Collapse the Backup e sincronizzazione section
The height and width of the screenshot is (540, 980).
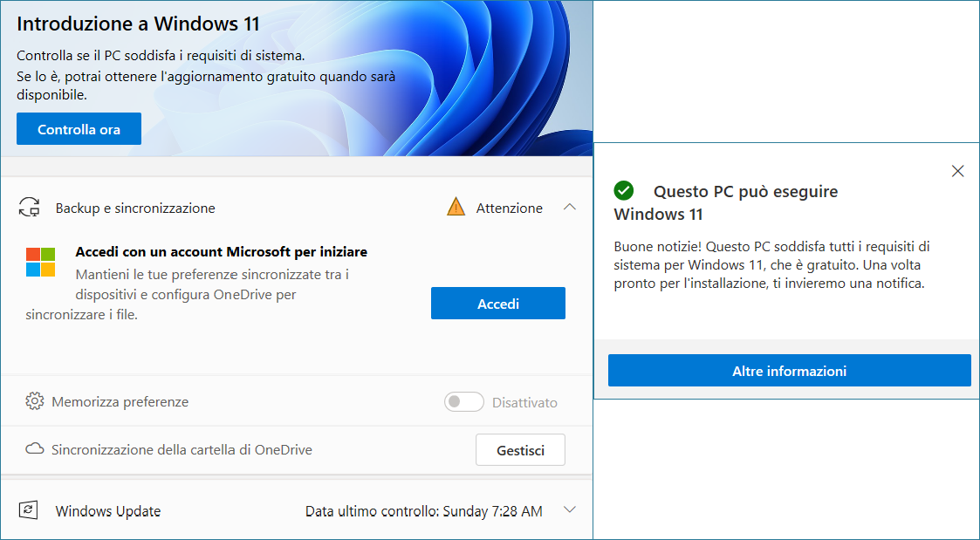[569, 207]
